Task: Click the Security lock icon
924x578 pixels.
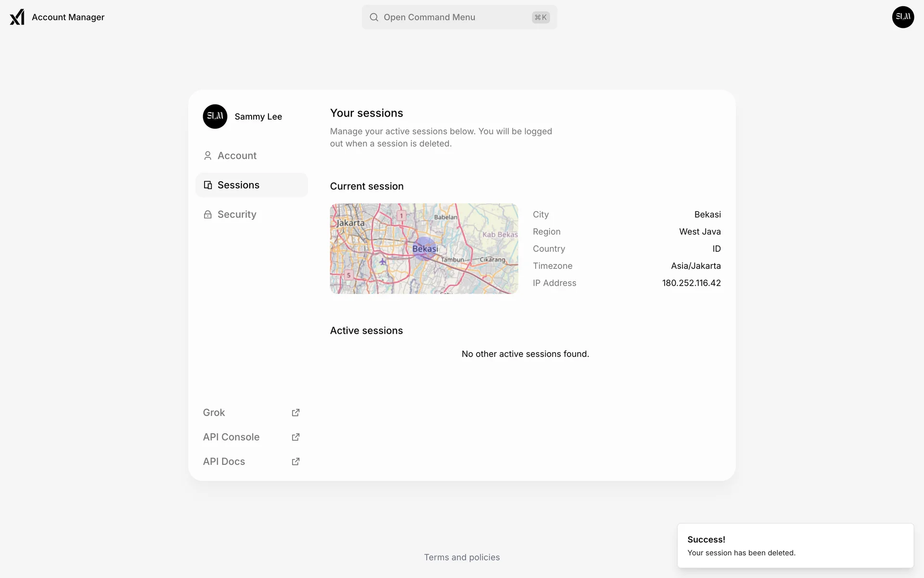Action: [x=207, y=214]
